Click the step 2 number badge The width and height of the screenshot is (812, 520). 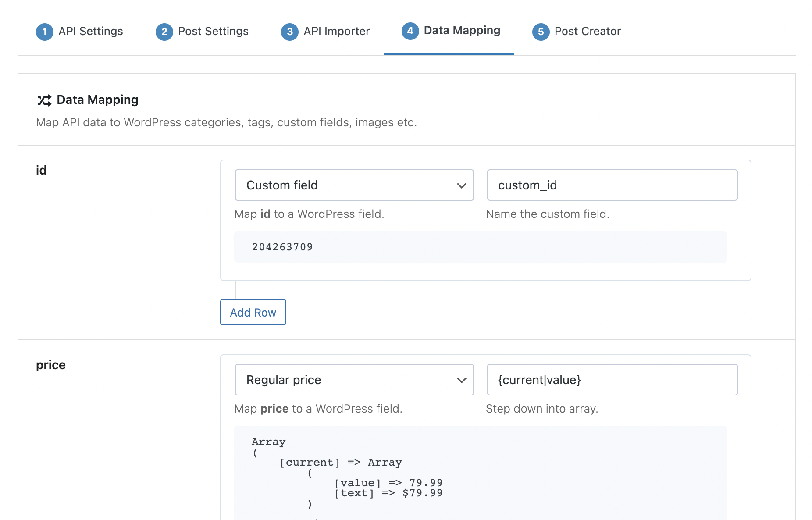coord(164,32)
